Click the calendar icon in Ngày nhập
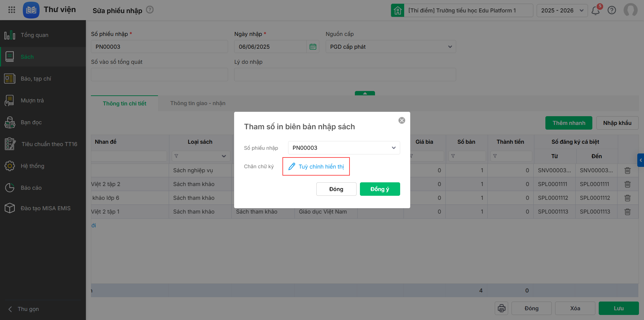Image resolution: width=644 pixels, height=320 pixels. pyautogui.click(x=313, y=47)
